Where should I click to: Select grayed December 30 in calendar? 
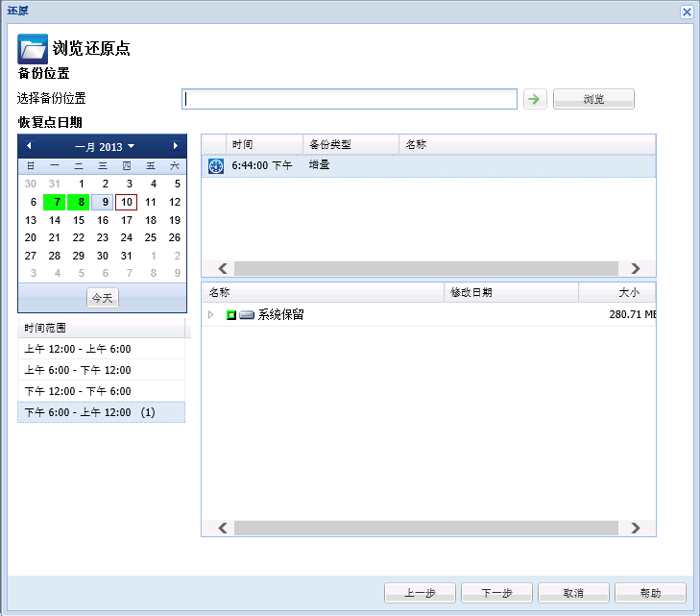pyautogui.click(x=31, y=184)
